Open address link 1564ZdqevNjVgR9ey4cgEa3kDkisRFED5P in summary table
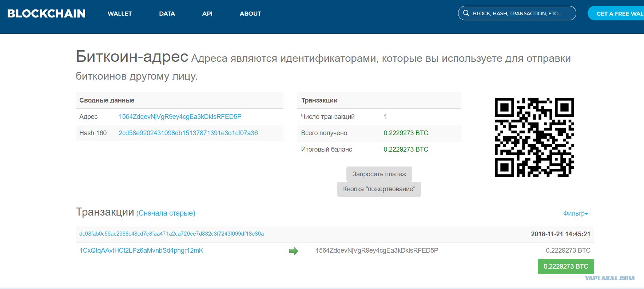The width and height of the screenshot is (644, 289). pyautogui.click(x=180, y=117)
